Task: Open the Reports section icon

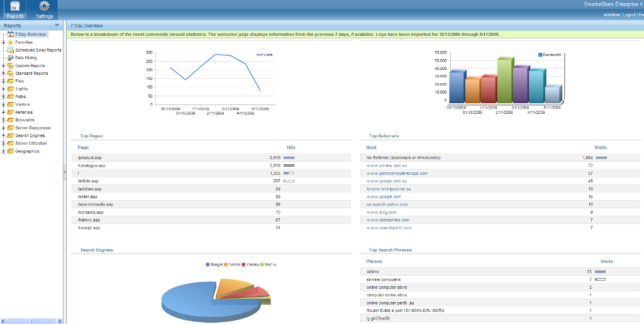Action: click(x=14, y=7)
